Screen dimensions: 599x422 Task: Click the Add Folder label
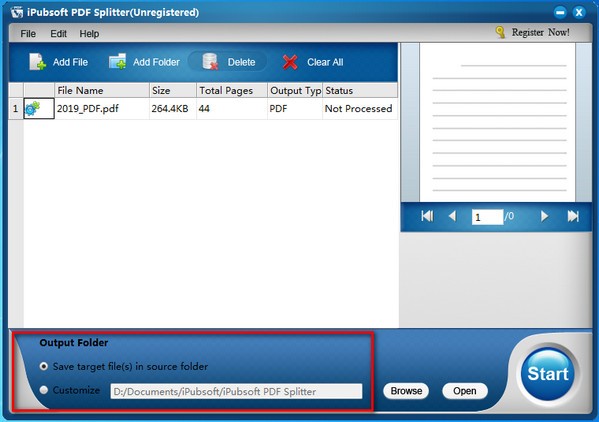tap(156, 62)
